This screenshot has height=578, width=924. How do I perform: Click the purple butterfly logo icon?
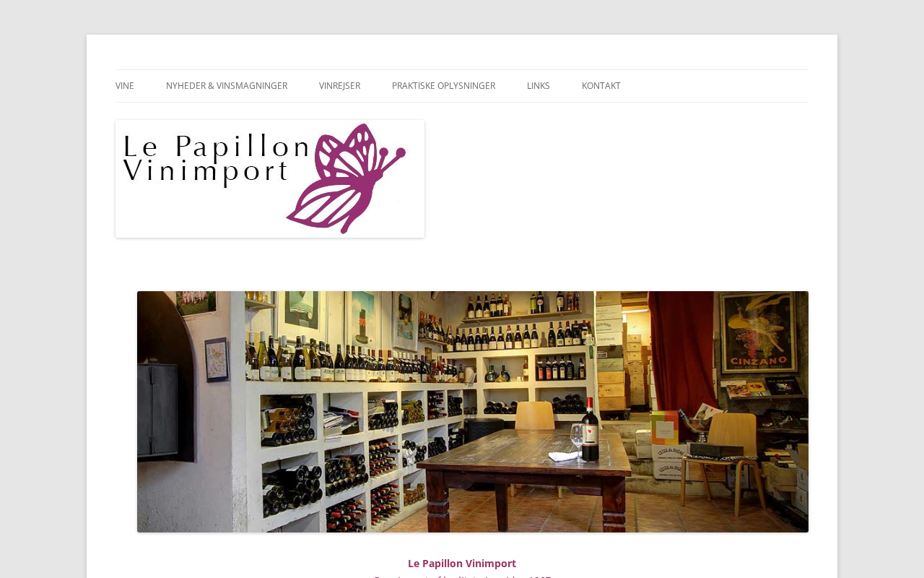[346, 178]
